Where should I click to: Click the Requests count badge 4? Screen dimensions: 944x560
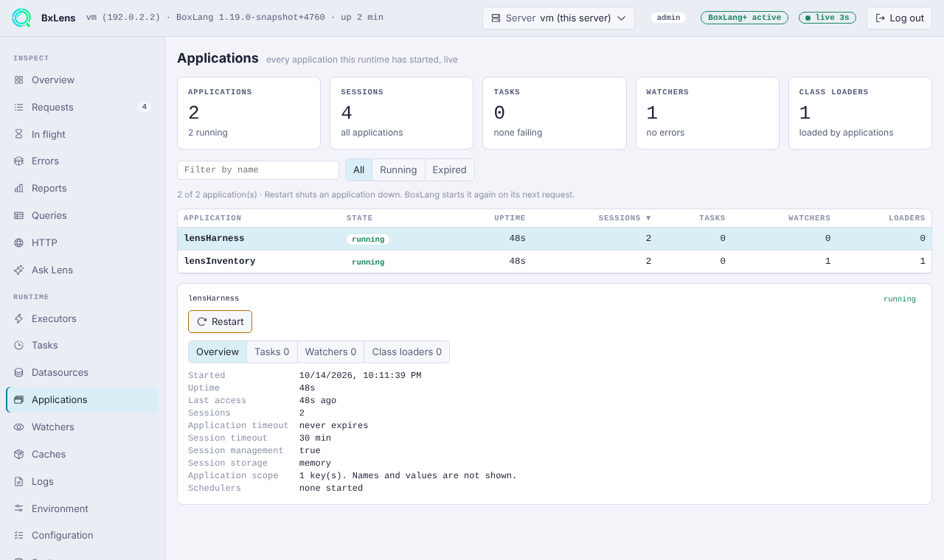click(x=145, y=107)
